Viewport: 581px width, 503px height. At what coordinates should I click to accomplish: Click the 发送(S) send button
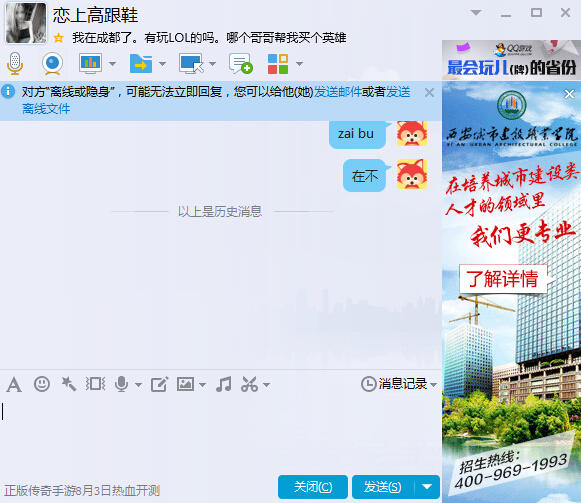pos(383,487)
